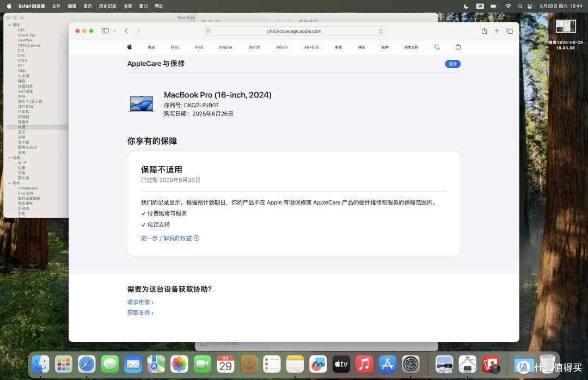Screen dimensions: 588x380
Task: Open Control Center icon in menu bar
Action: 530,6
